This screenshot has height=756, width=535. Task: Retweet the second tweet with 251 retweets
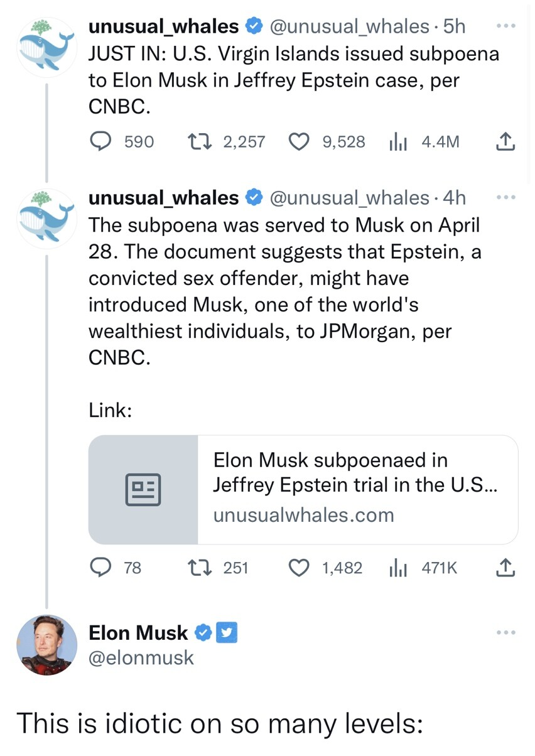click(x=201, y=568)
